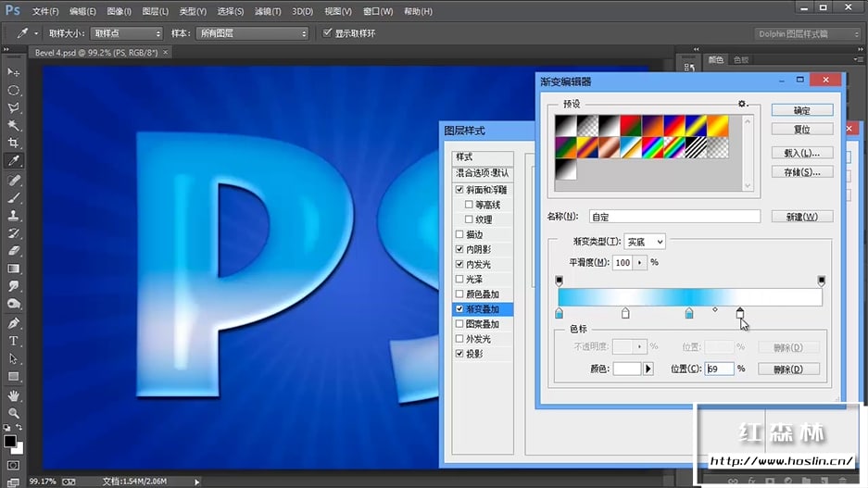
Task: Select the Eyedropper tool in toolbox
Action: 13,161
